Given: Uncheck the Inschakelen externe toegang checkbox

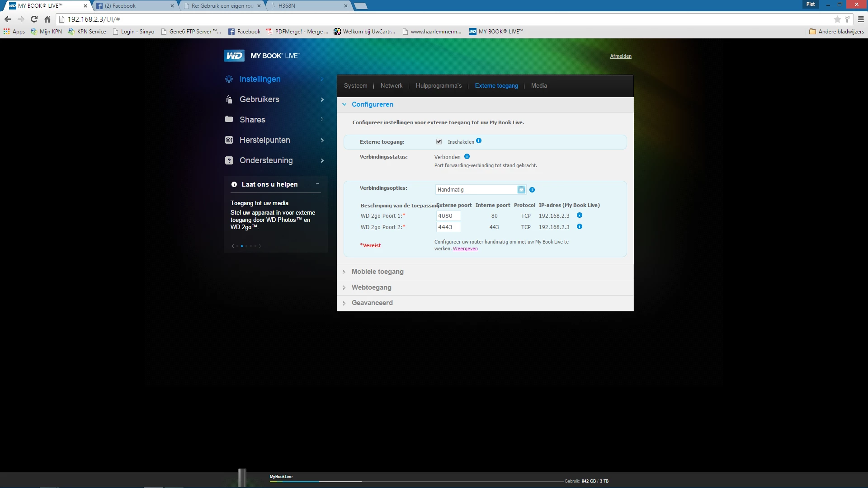Looking at the screenshot, I should (439, 141).
